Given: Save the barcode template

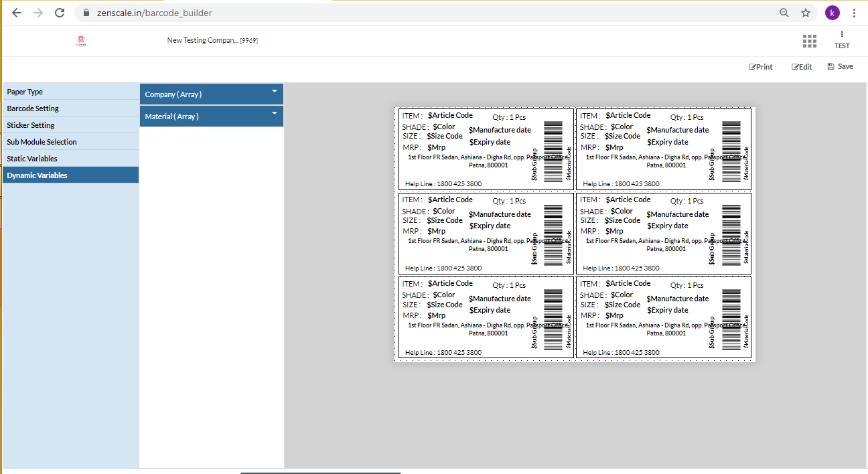Looking at the screenshot, I should coord(841,66).
